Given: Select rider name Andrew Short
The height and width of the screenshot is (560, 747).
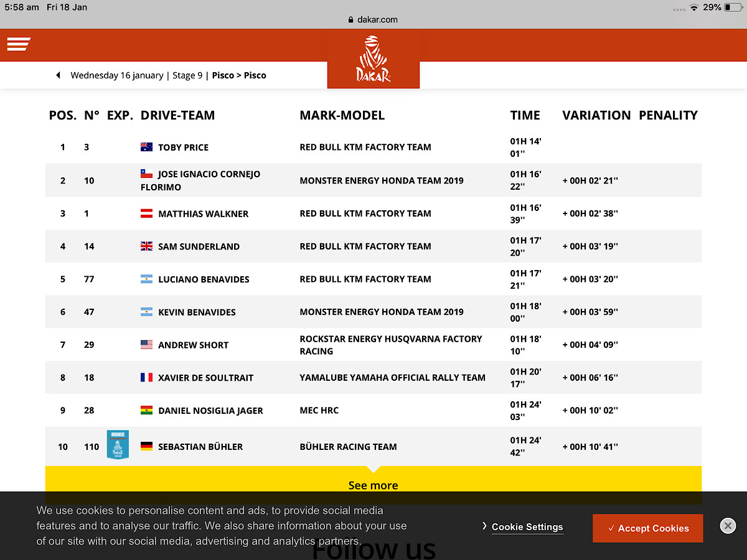Looking at the screenshot, I should click(194, 345).
